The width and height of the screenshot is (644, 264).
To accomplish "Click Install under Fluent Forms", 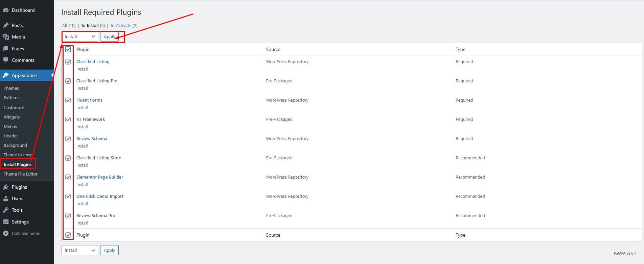I will pyautogui.click(x=82, y=107).
